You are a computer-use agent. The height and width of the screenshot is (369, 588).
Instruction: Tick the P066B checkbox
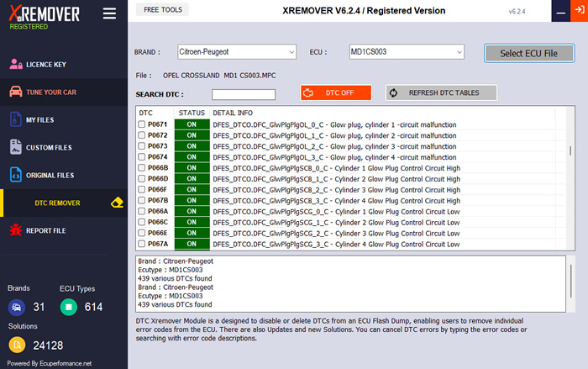click(x=141, y=168)
